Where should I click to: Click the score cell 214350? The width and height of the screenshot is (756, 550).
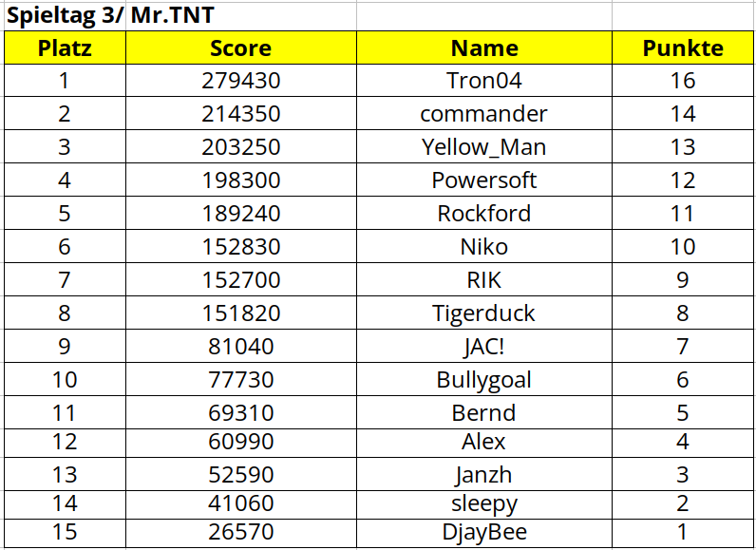pos(240,114)
